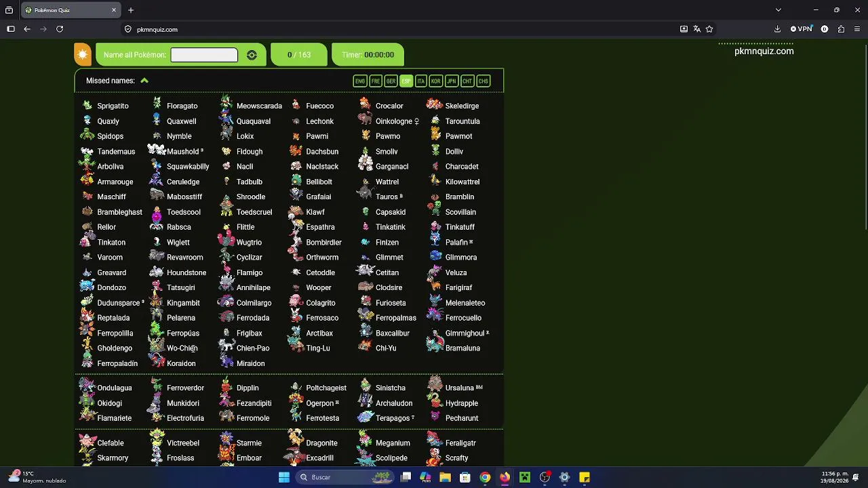Image resolution: width=868 pixels, height=488 pixels.
Task: Close the Pokémon Quiz tab
Action: tap(113, 10)
